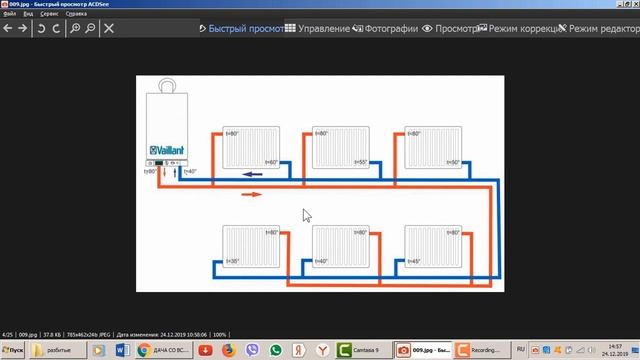Image resolution: width=640 pixels, height=360 pixels.
Task: Click the radiator diagram image
Action: [x=320, y=183]
